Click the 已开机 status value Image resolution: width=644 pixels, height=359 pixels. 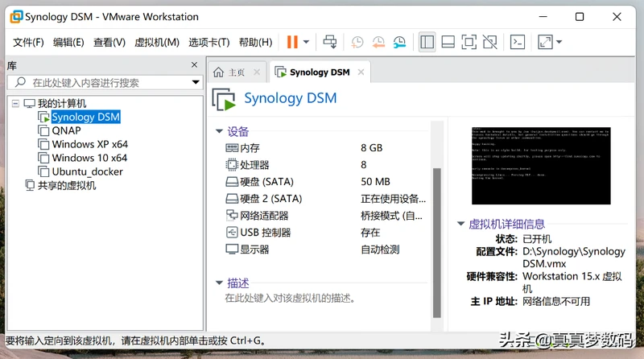537,239
